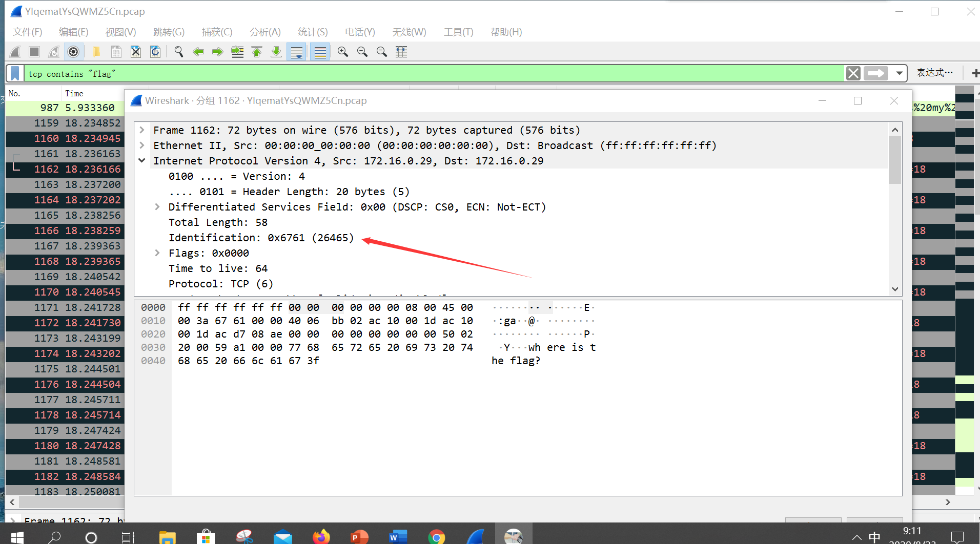
Task: Zoom out main window text
Action: coord(362,52)
